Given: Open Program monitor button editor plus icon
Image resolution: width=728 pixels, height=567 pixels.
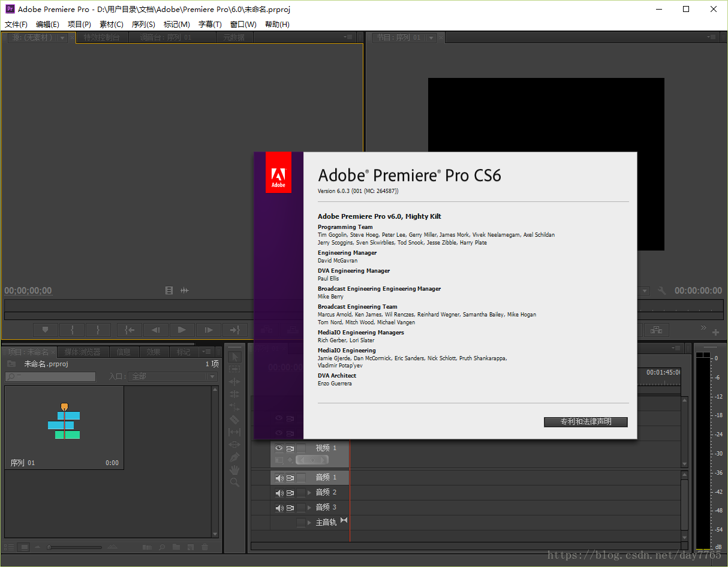Looking at the screenshot, I should pyautogui.click(x=715, y=332).
